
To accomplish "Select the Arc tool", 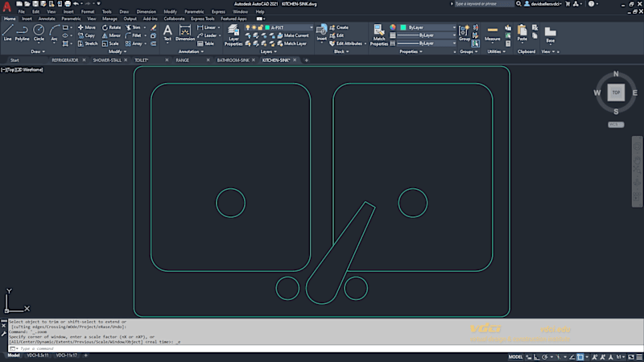I will pyautogui.click(x=54, y=32).
